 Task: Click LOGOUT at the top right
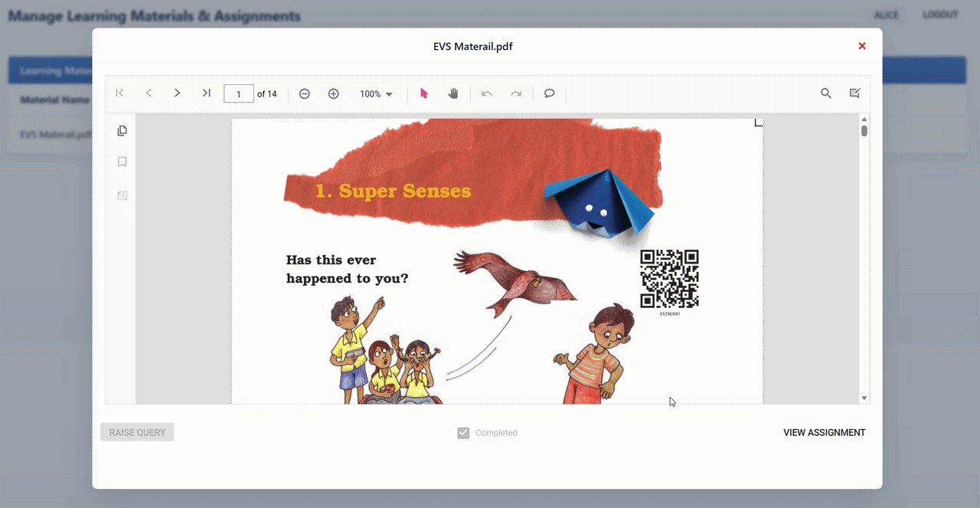(939, 14)
